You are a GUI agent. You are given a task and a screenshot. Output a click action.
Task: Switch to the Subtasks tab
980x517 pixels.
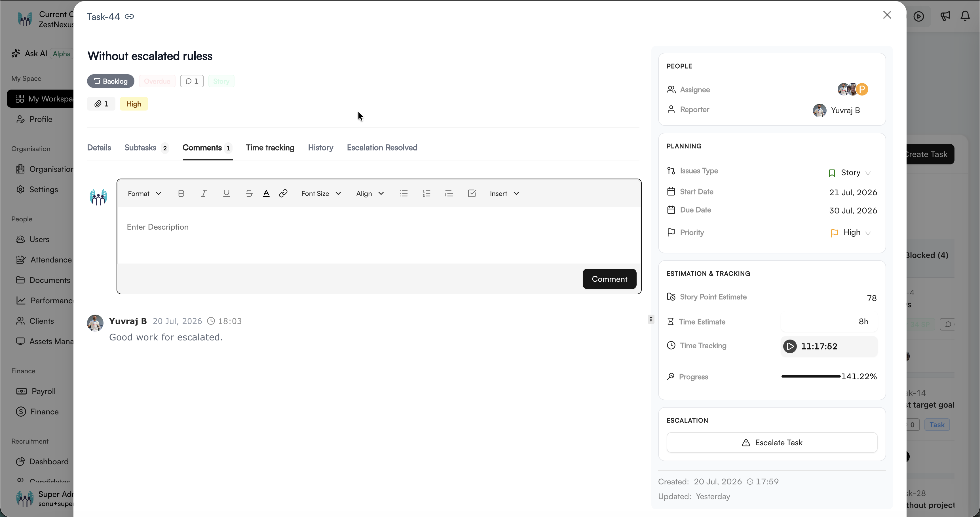[147, 147]
